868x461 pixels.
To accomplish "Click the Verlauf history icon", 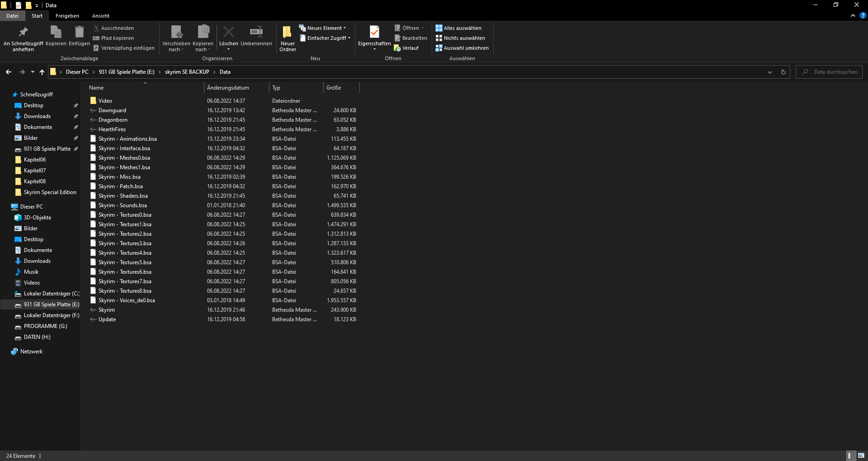I will click(x=406, y=48).
